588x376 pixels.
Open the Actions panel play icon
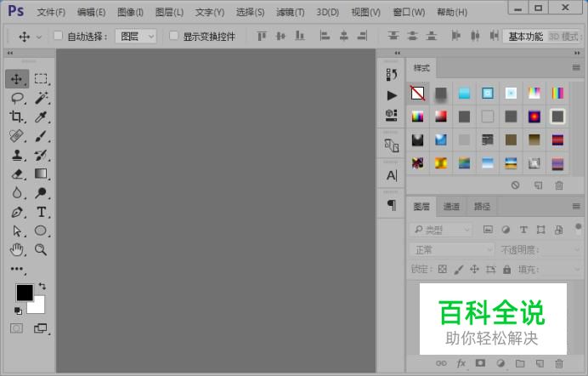coord(392,95)
